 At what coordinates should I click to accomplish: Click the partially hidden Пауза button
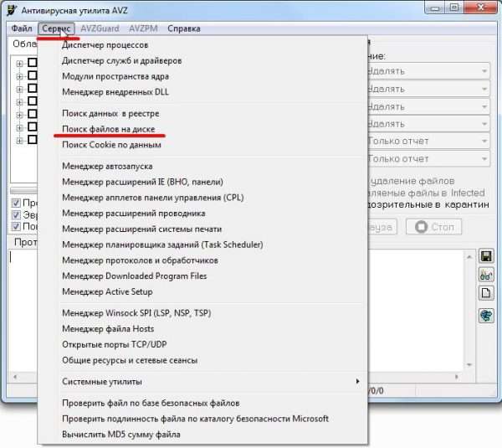[382, 227]
